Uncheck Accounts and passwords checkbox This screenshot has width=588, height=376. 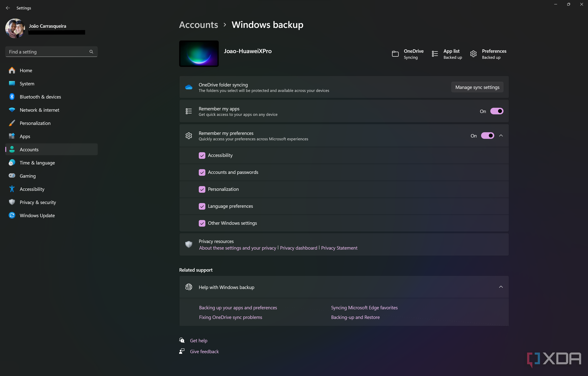202,172
